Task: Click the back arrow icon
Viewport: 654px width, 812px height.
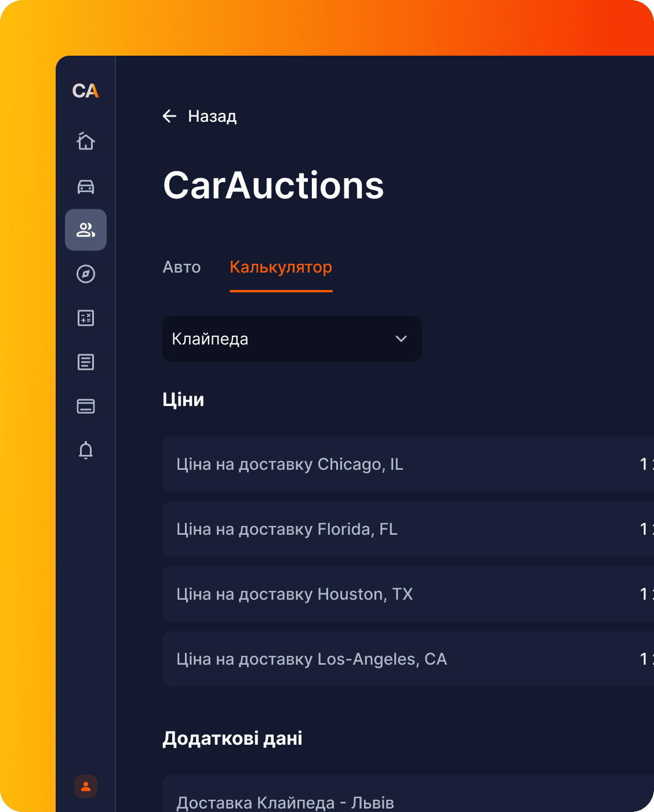Action: click(169, 117)
